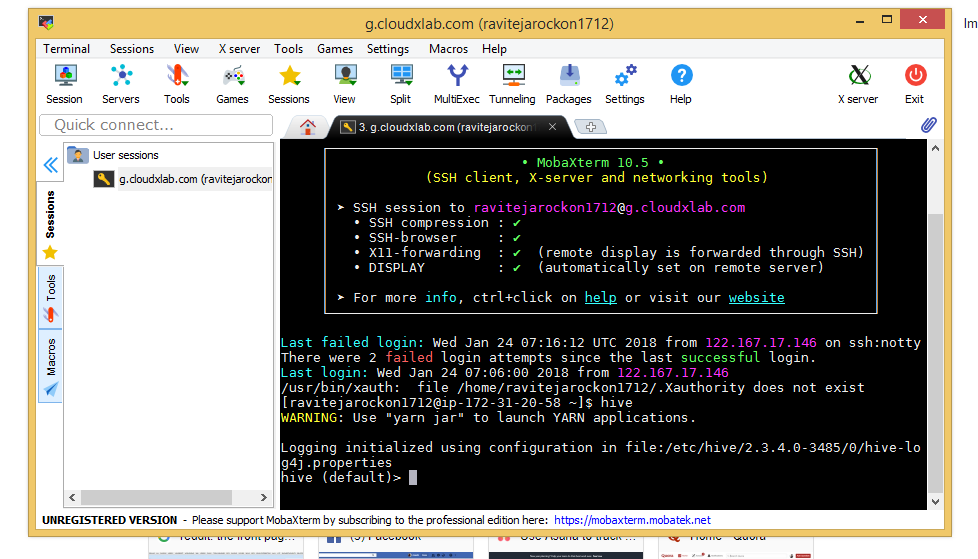
Task: Open the Tools toolbar icon
Action: pos(177,84)
